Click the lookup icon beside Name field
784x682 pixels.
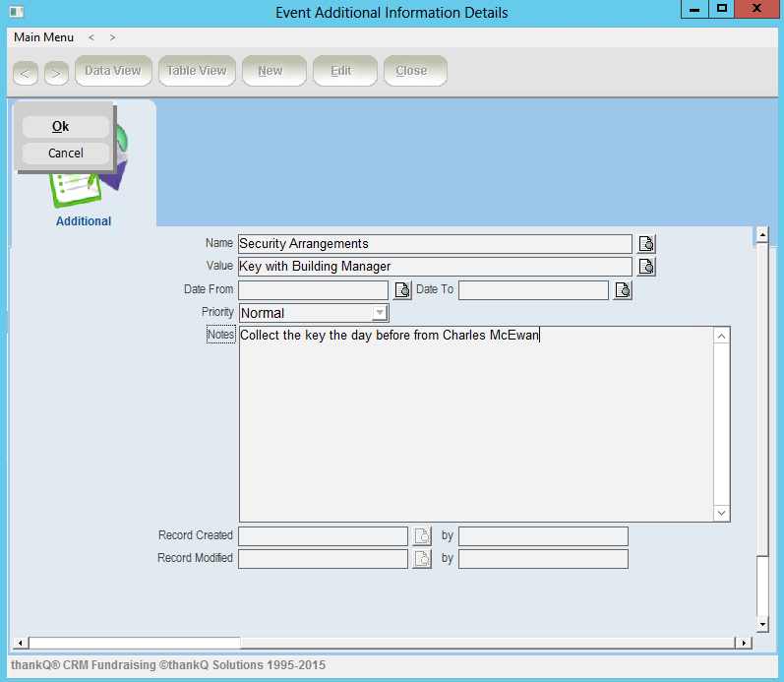646,244
